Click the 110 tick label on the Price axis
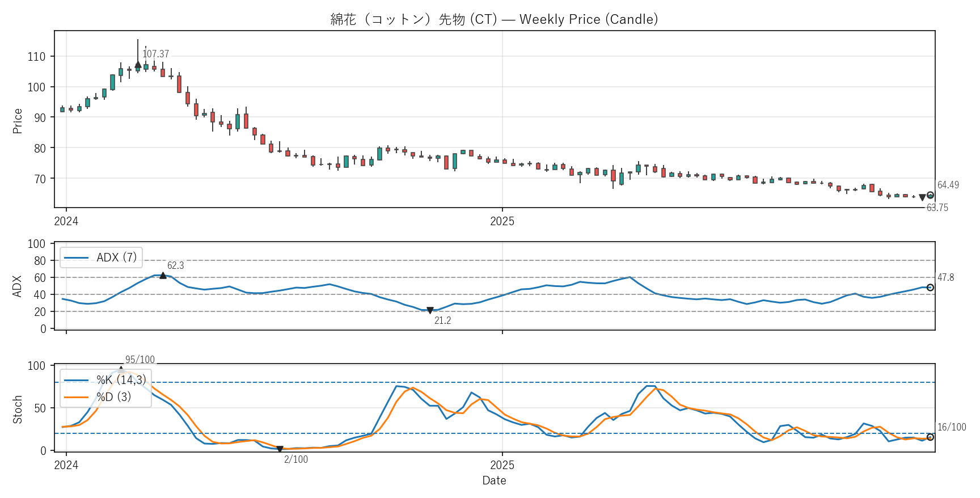The height and width of the screenshot is (498, 980). pos(36,57)
